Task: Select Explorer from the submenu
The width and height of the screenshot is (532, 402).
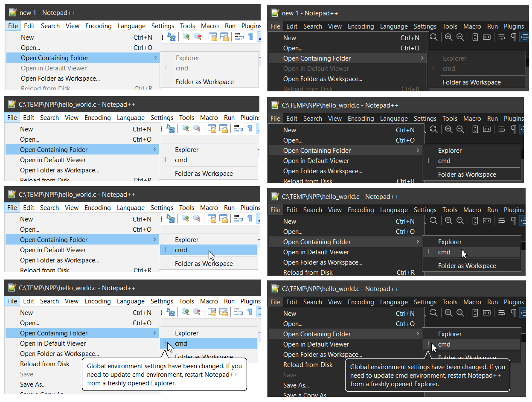Action: tap(186, 149)
